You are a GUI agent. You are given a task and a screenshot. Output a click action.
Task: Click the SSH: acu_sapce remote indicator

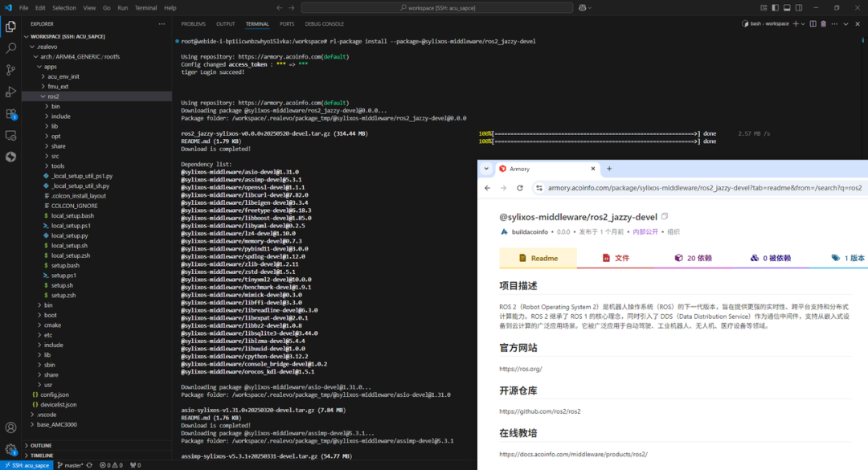click(x=27, y=465)
